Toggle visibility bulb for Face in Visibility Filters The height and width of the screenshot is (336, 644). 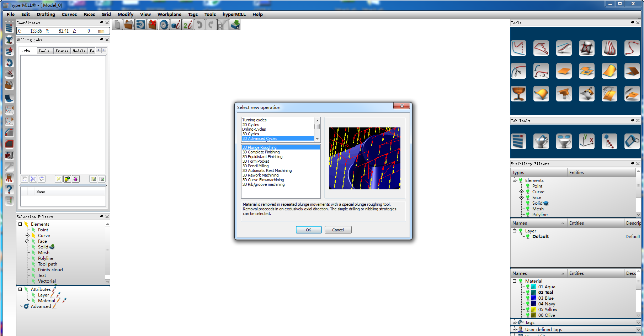pyautogui.click(x=528, y=198)
